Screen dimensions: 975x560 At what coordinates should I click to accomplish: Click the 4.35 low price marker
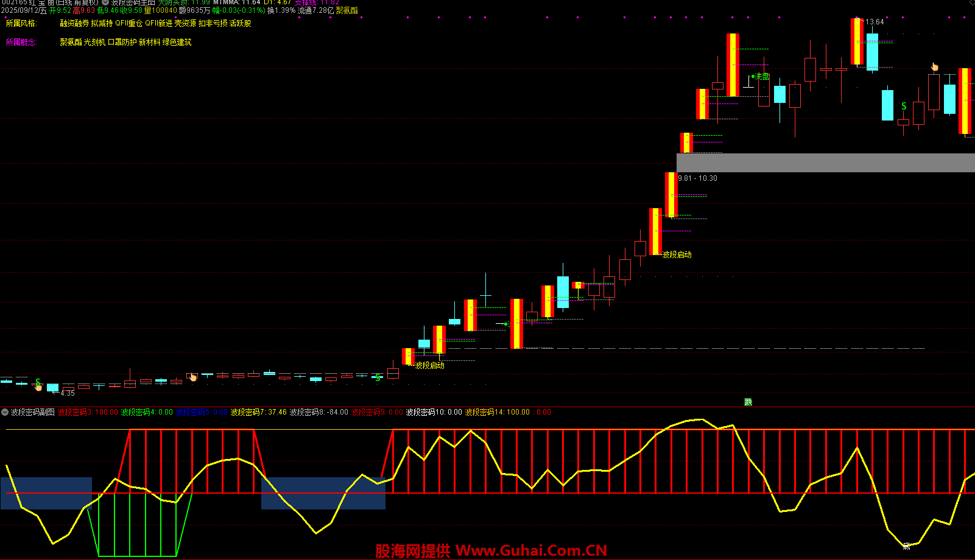pos(68,393)
